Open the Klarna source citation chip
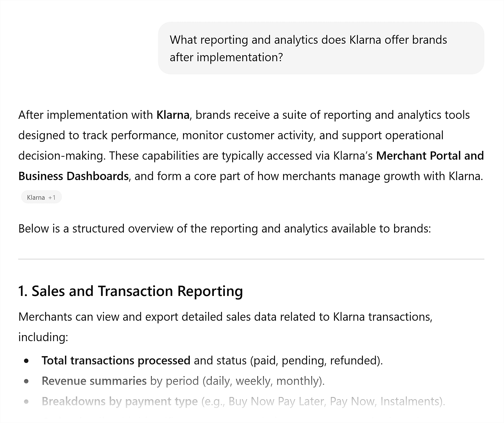The image size is (504, 423). tap(36, 197)
